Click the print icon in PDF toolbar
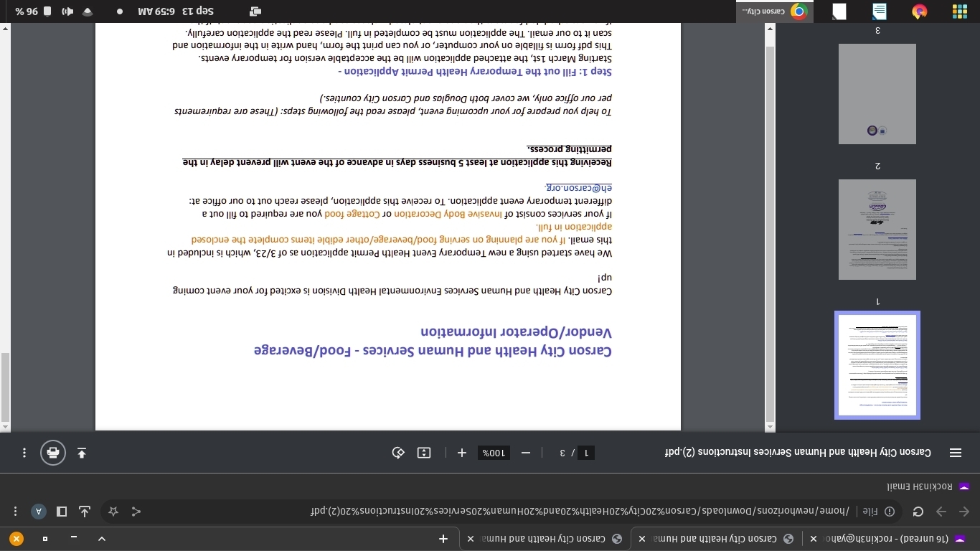This screenshot has height=551, width=980. (x=52, y=453)
